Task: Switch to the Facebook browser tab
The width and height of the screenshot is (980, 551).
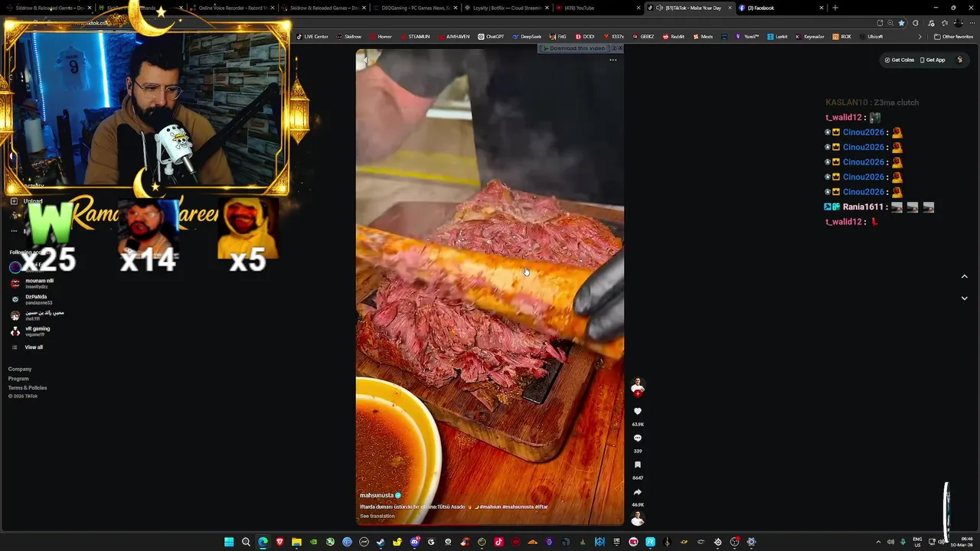Action: pos(779,8)
